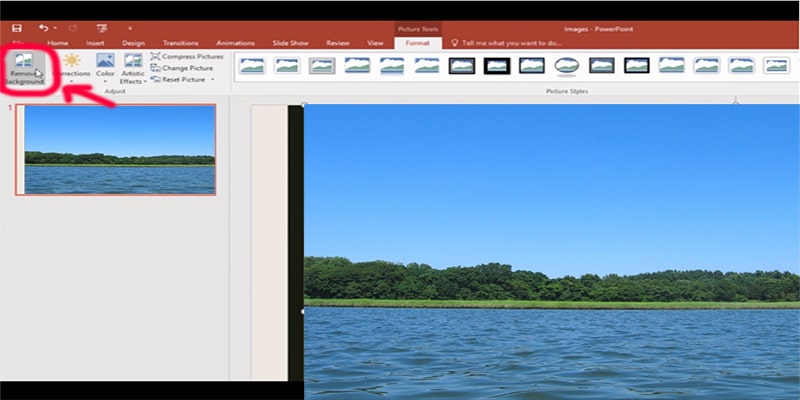800x400 pixels.
Task: Open the Design tab
Action: [x=133, y=43]
